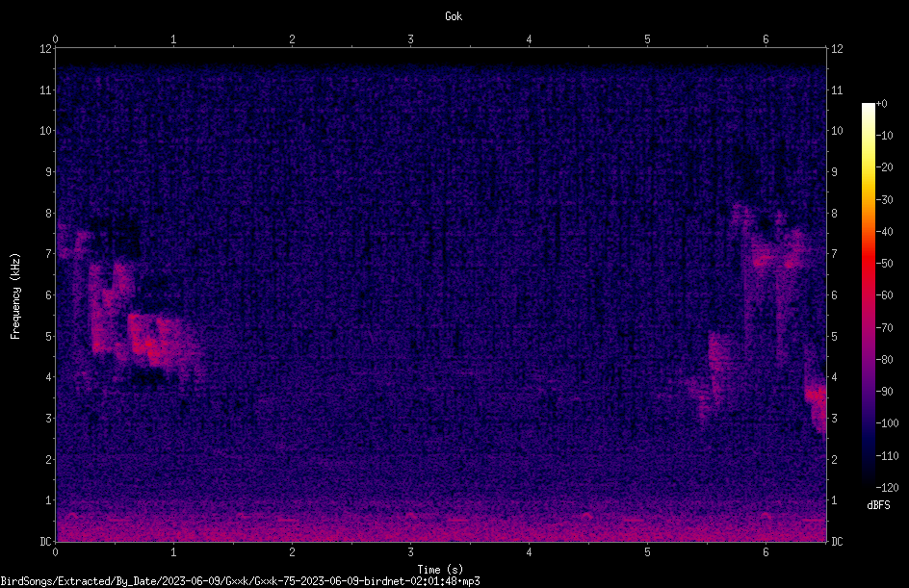909x588 pixels.
Task: Click the "1" label on the left frequency axis
Action: (49, 500)
